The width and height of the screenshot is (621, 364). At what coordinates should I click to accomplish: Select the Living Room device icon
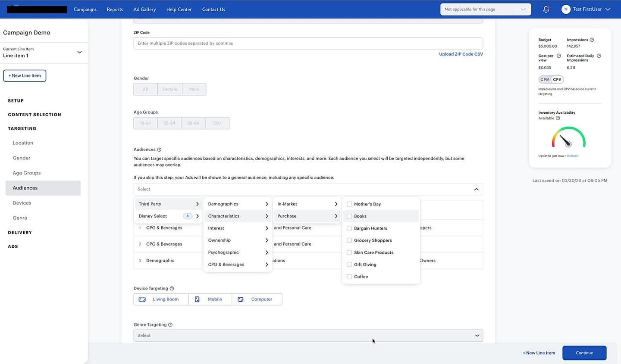click(142, 299)
